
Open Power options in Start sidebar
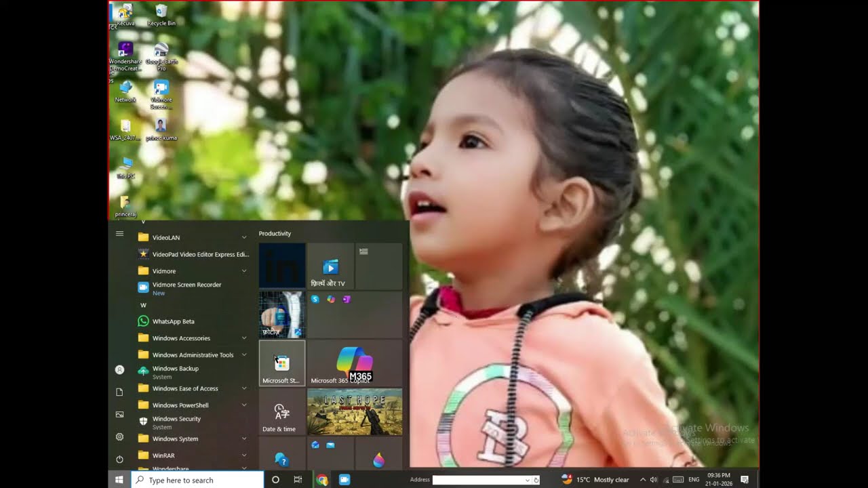click(x=119, y=459)
